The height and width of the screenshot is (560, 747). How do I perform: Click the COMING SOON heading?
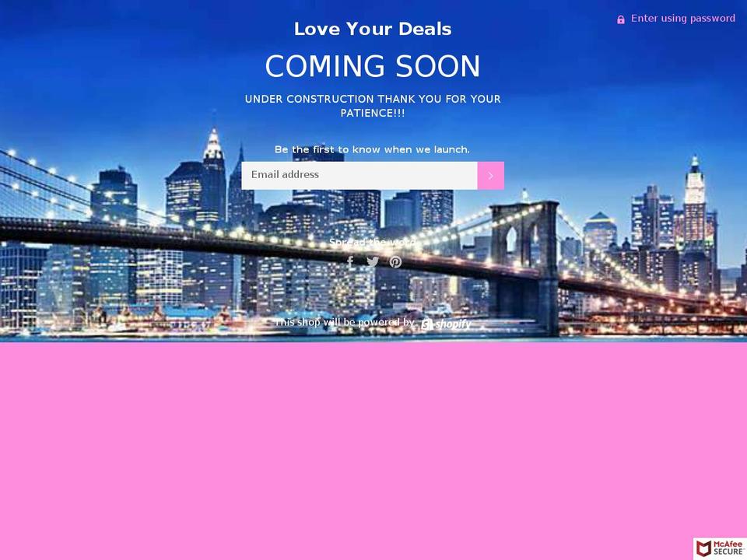[373, 66]
